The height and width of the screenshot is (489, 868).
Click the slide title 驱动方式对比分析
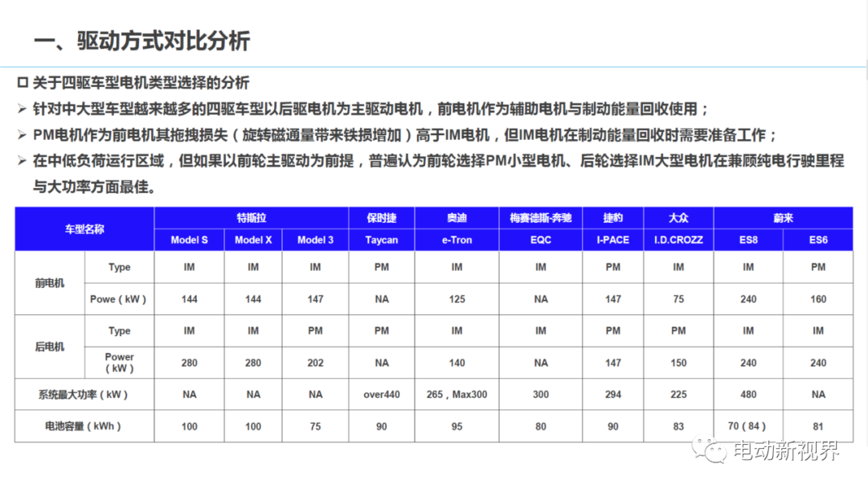point(163,41)
